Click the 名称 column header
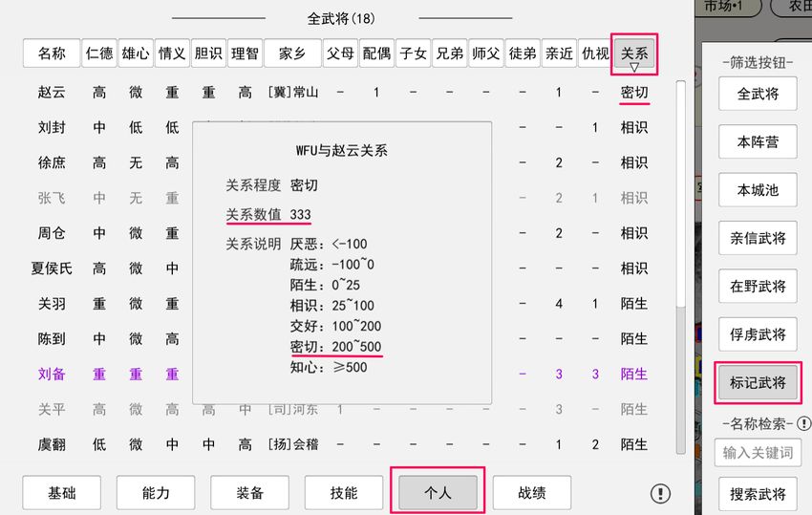The width and height of the screenshot is (812, 515). (52, 54)
